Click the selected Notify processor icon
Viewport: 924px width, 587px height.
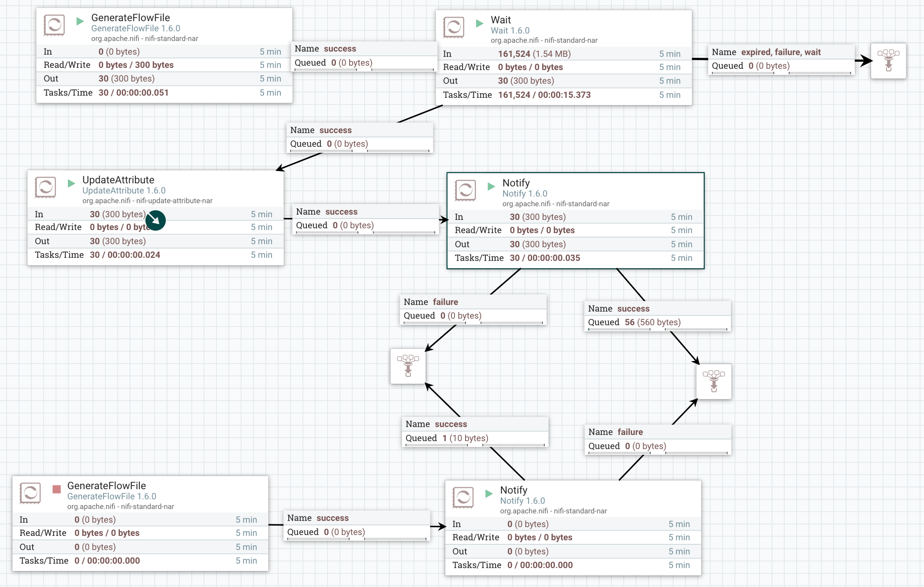[x=466, y=190]
